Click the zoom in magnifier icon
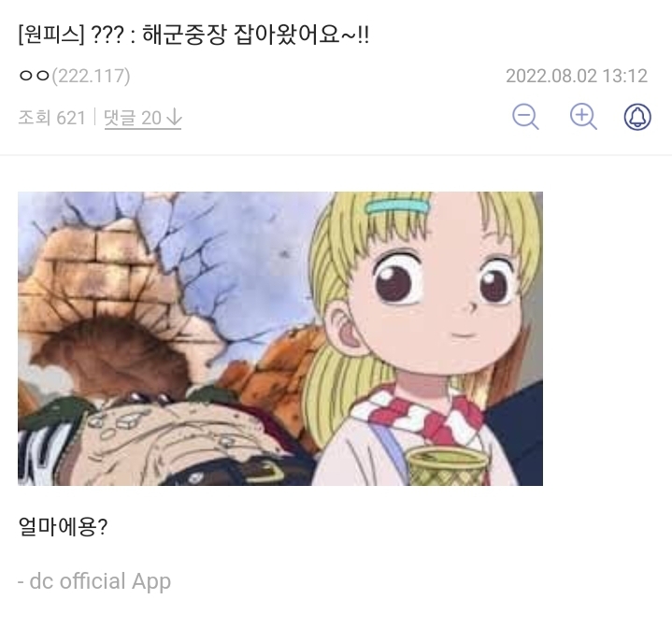The width and height of the screenshot is (672, 628). [x=583, y=117]
